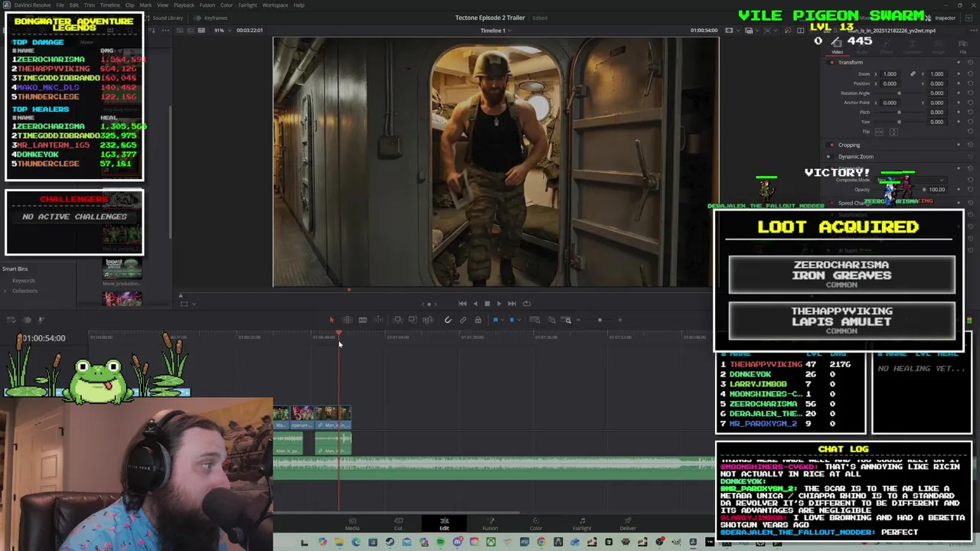
Task: Add a keyframe for Zoom parameter
Action: coord(959,74)
